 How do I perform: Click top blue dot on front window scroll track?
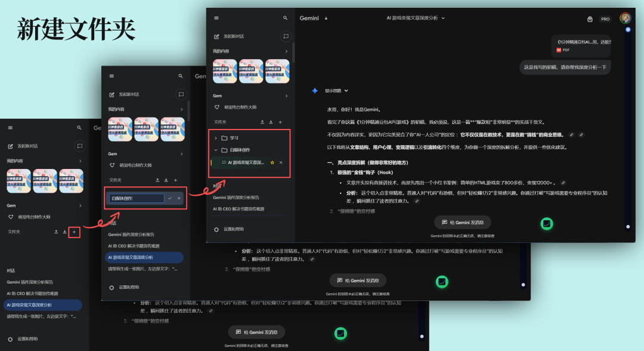[x=627, y=30]
